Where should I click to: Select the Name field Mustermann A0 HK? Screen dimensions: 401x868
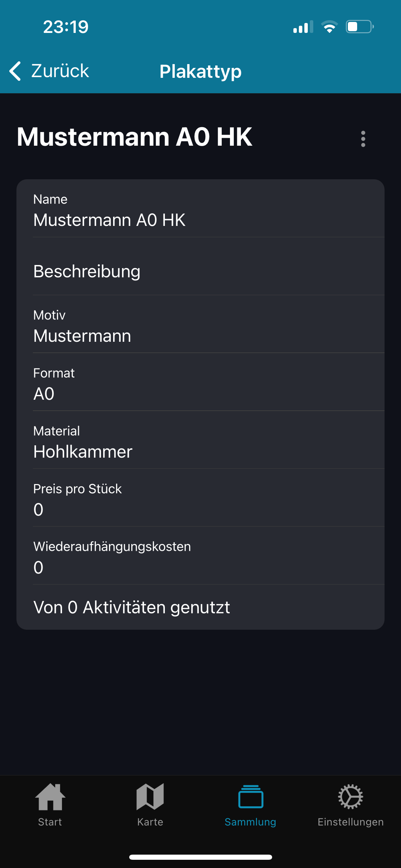[x=200, y=211]
